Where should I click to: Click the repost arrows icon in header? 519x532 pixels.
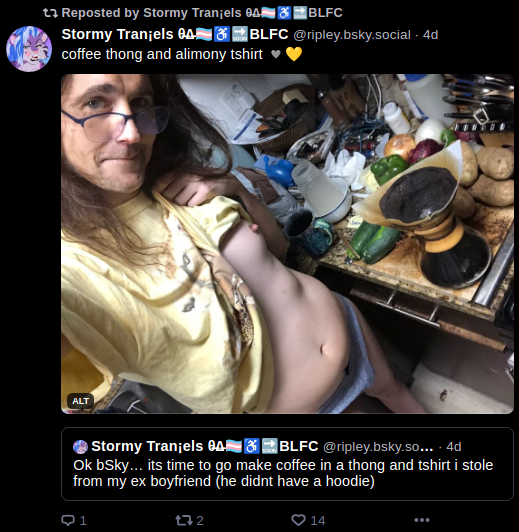point(50,13)
